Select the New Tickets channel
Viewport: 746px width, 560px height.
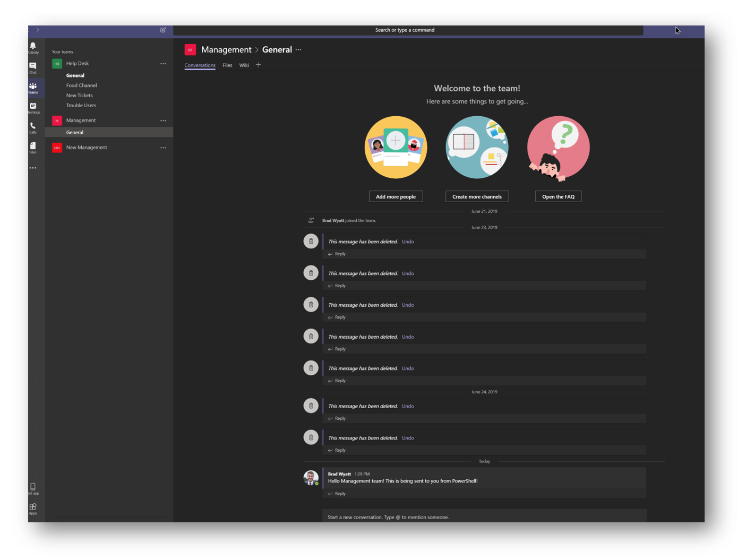point(79,96)
